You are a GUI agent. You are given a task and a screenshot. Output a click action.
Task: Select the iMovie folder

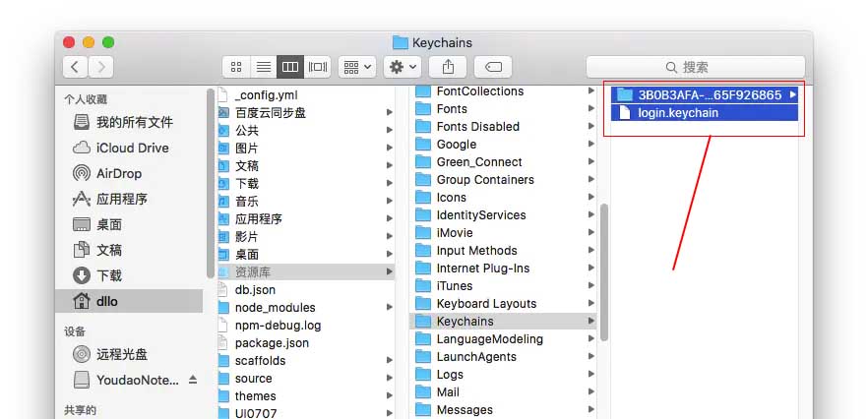504,233
